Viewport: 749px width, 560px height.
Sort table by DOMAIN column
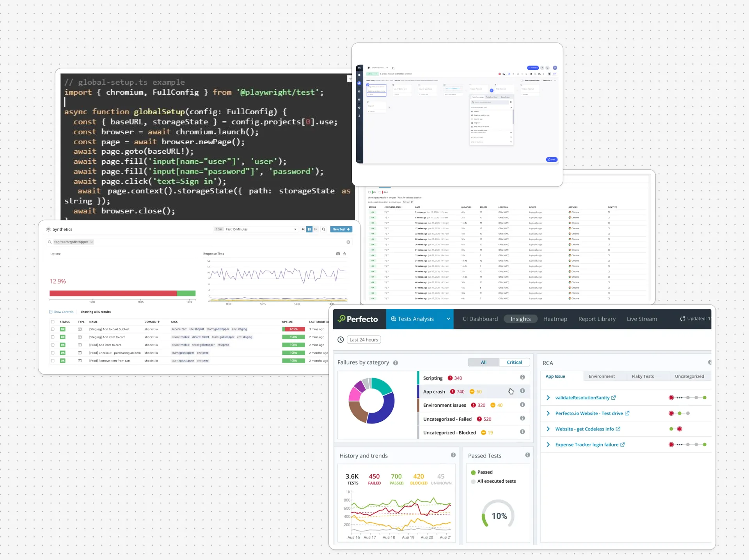coord(152,322)
